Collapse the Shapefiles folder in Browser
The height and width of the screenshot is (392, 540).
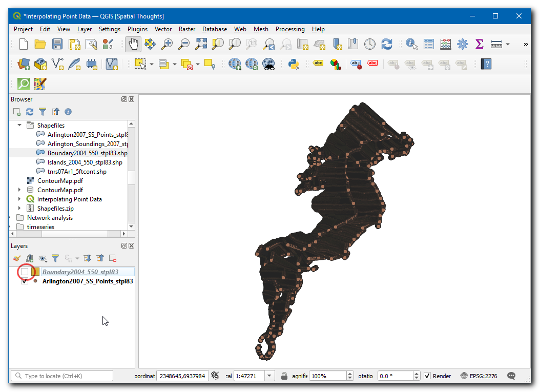click(19, 126)
